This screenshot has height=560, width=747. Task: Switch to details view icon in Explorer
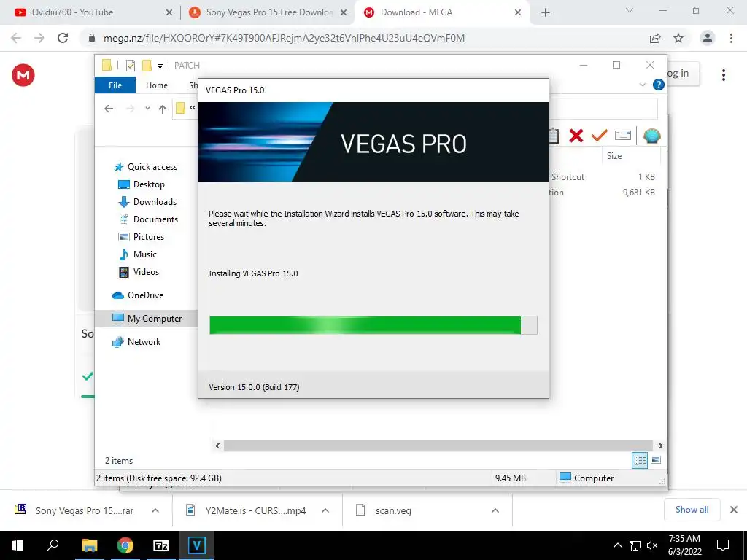click(640, 460)
